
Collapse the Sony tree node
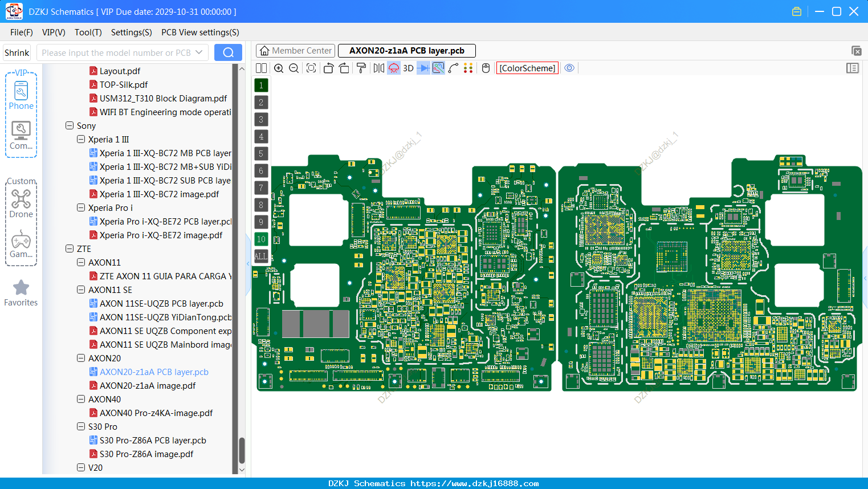pos(70,125)
